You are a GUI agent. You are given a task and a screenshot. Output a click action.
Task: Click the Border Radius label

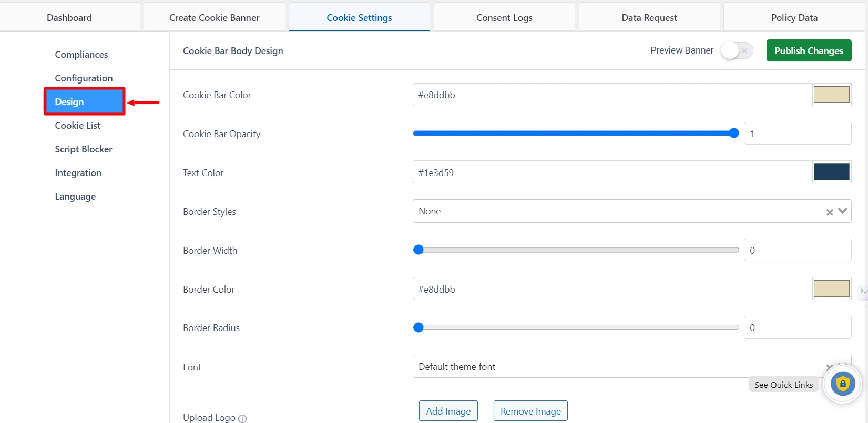click(211, 328)
